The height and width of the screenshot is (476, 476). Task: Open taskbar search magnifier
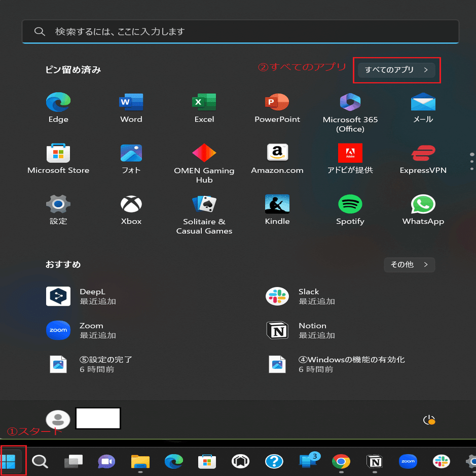(40, 462)
